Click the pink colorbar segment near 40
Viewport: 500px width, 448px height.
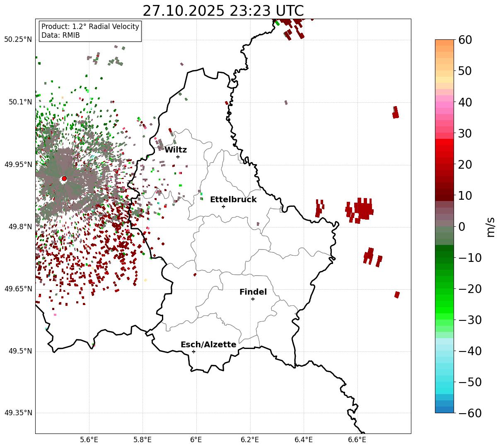[444, 105]
